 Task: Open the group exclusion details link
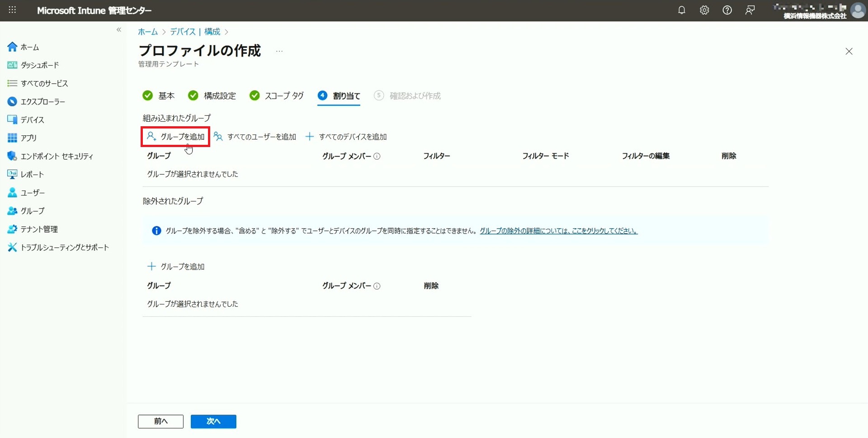tap(558, 231)
